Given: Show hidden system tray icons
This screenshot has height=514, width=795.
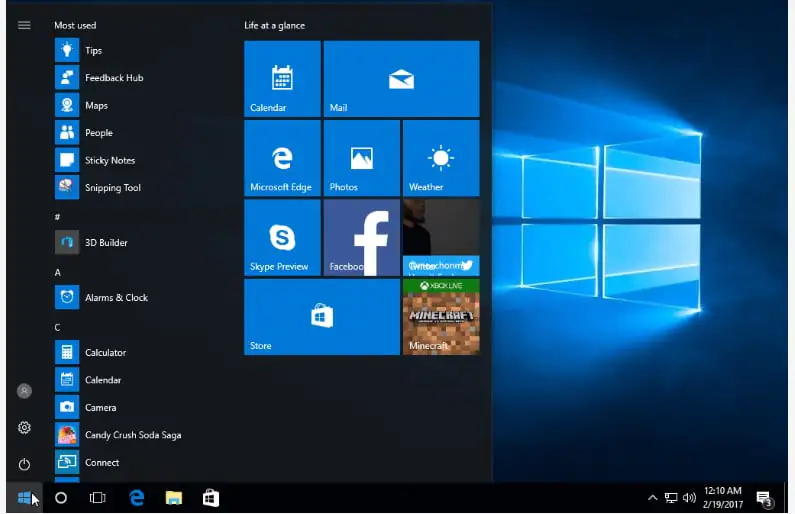Looking at the screenshot, I should pos(653,497).
